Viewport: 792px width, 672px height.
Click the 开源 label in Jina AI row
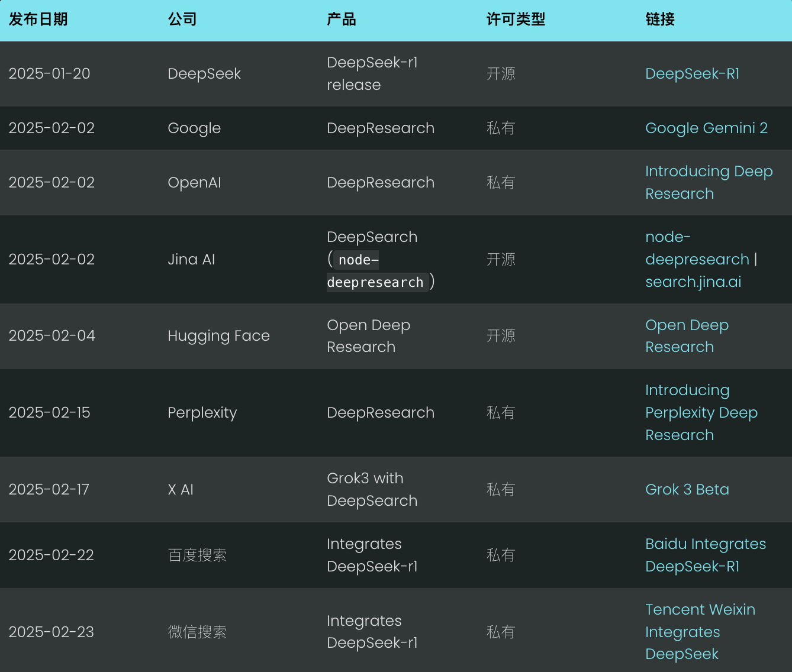coord(500,259)
